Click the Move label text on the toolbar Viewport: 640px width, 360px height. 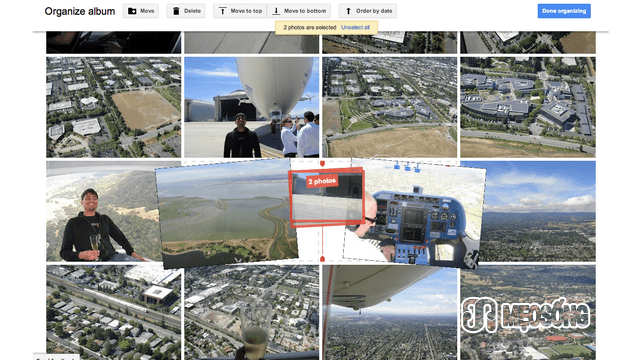[147, 11]
